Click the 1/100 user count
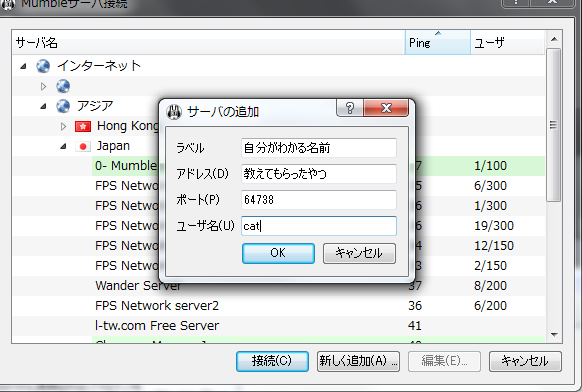The image size is (582, 392). pyautogui.click(x=490, y=166)
